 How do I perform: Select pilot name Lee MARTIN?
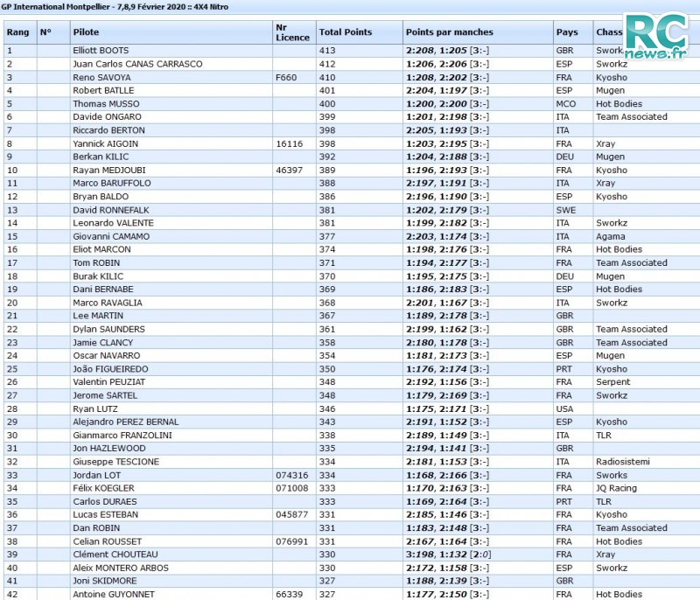pos(98,316)
